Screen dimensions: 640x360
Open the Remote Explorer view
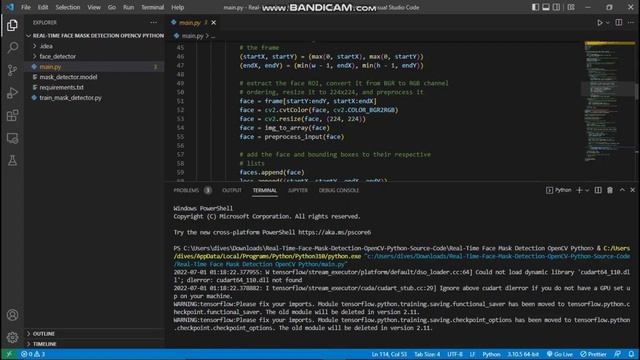pyautogui.click(x=12, y=138)
